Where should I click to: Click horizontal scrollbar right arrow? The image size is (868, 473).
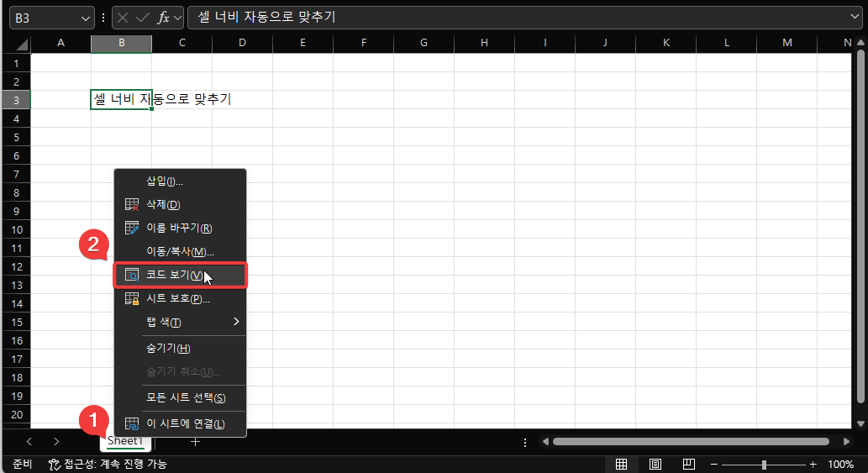[x=846, y=441]
